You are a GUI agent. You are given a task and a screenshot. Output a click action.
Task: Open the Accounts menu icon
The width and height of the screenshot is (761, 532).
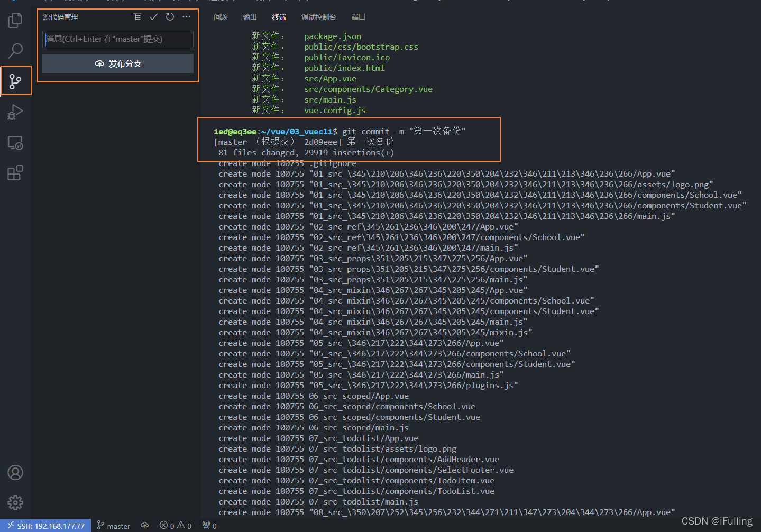(15, 472)
